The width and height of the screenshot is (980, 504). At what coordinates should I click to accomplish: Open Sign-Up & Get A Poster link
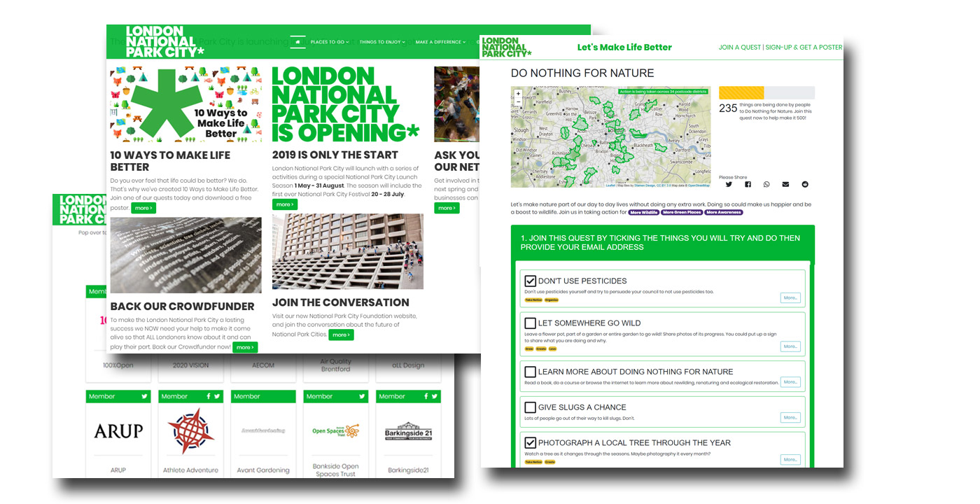(x=804, y=48)
